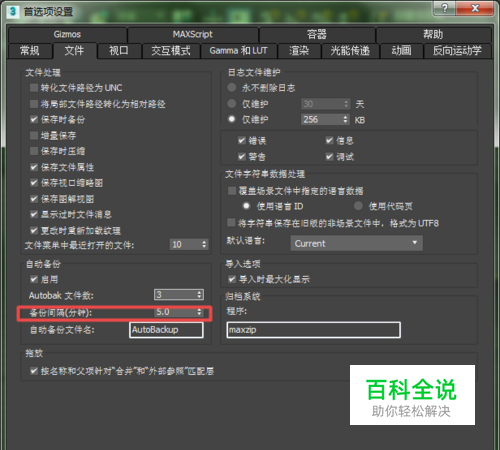Select 仅维护 KB radio button
The image size is (500, 450).
pyautogui.click(x=232, y=119)
